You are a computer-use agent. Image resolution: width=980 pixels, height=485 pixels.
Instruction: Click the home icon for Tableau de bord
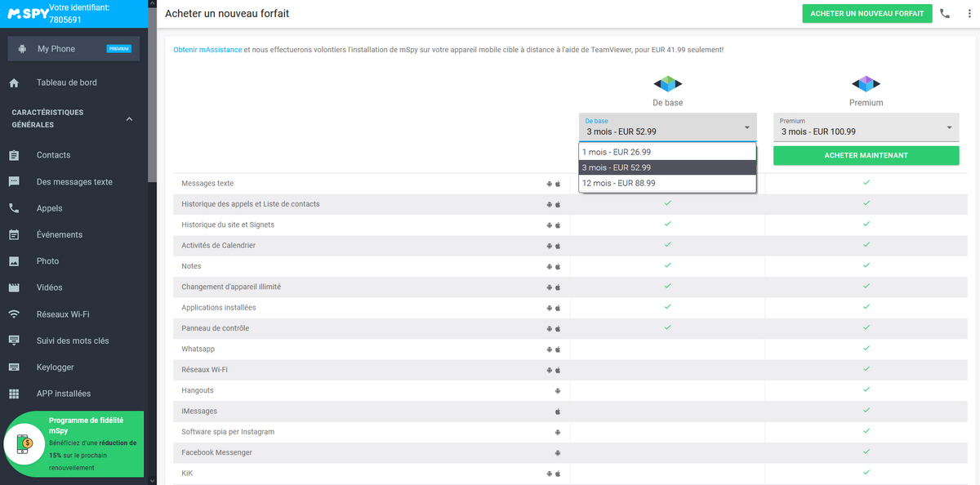(x=14, y=83)
